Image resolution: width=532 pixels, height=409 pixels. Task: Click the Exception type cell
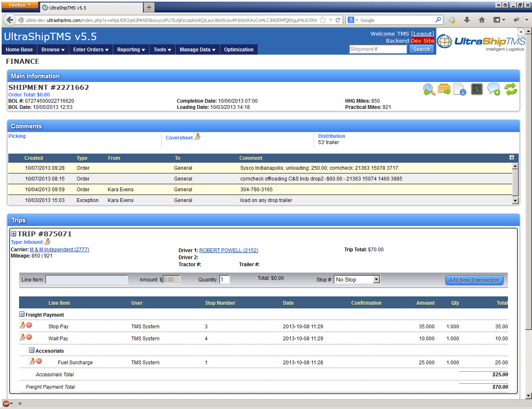click(x=87, y=200)
